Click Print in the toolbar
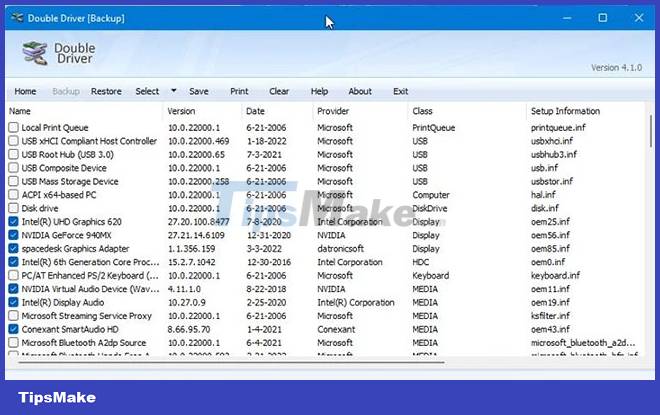Screen dimensions: 660x415 tap(239, 91)
